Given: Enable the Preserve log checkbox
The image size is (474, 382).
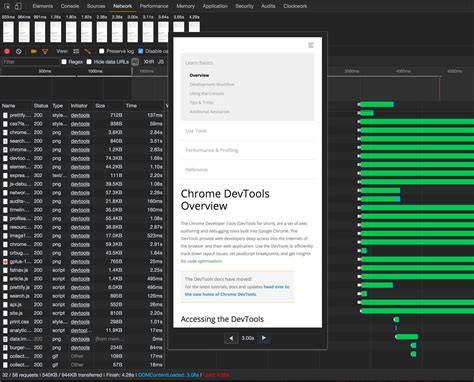Looking at the screenshot, I should tap(102, 51).
